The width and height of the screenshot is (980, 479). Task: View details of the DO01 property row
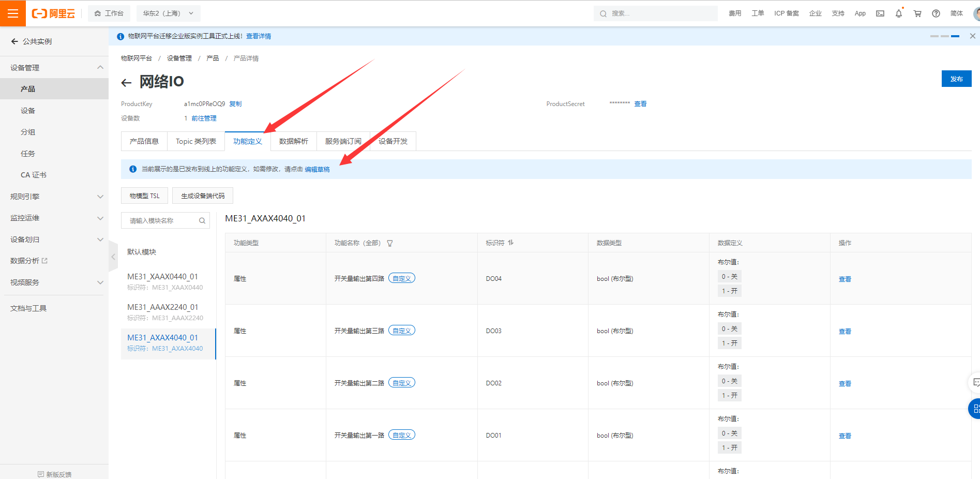pos(845,436)
